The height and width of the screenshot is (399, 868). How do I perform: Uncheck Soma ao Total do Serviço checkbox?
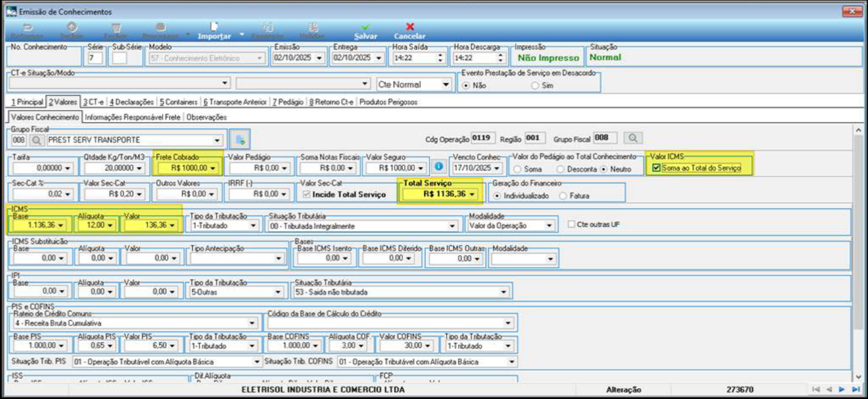(656, 168)
